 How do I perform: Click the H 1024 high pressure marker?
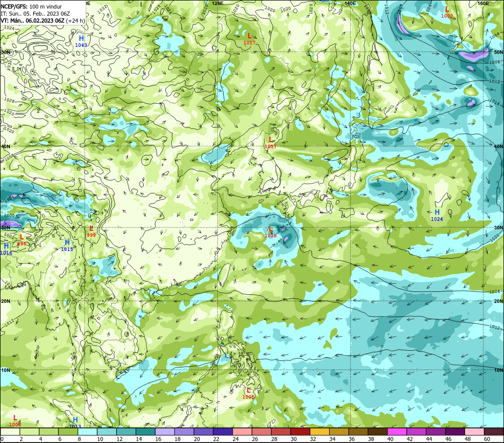point(437,215)
